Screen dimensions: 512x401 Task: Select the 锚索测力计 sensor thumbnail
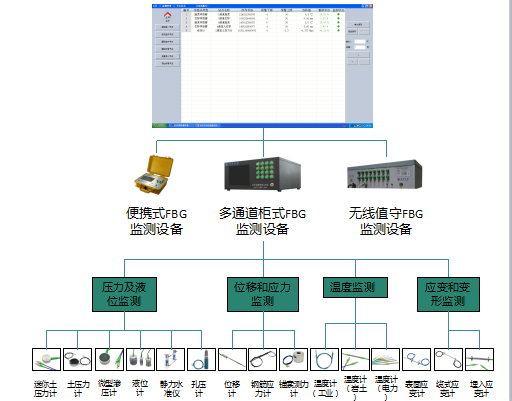(x=293, y=360)
